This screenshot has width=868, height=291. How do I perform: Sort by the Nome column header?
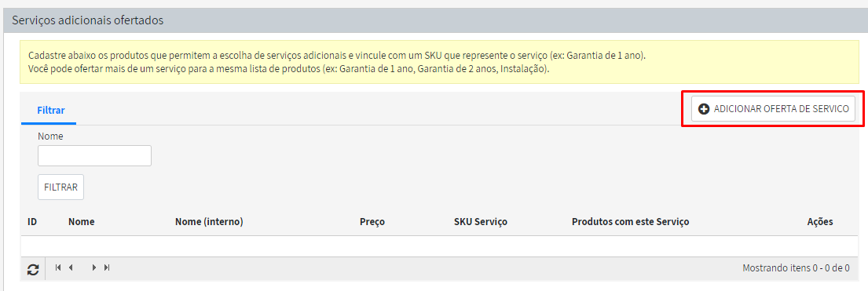[x=82, y=222]
